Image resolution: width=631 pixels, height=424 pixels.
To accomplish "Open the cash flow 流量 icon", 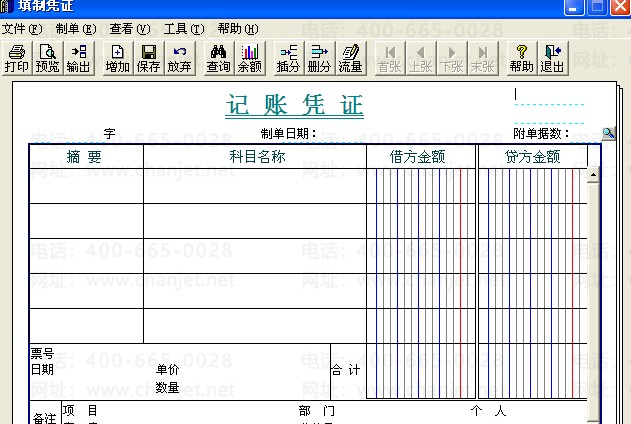I will [x=350, y=58].
